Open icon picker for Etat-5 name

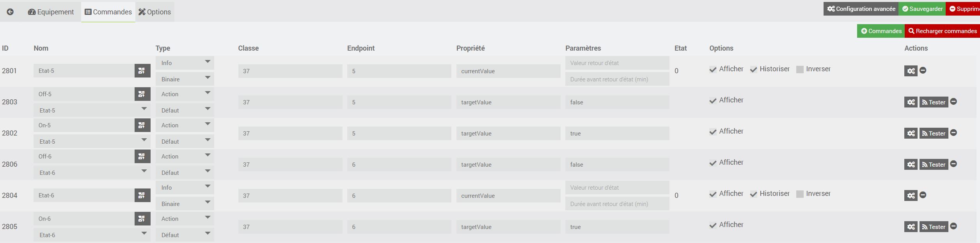[x=142, y=71]
